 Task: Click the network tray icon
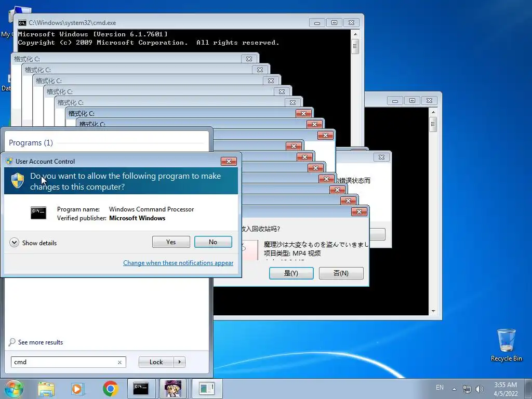tap(467, 389)
